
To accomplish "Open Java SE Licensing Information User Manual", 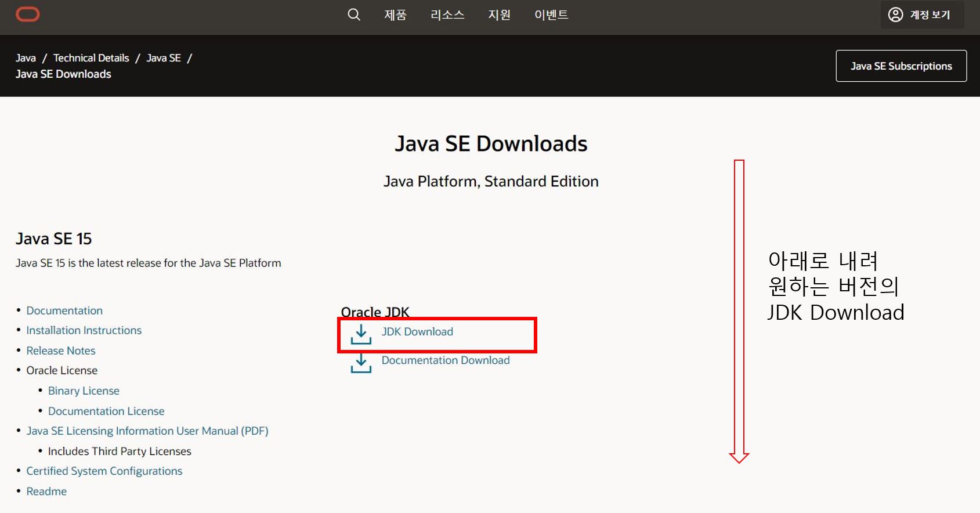I will coord(147,431).
